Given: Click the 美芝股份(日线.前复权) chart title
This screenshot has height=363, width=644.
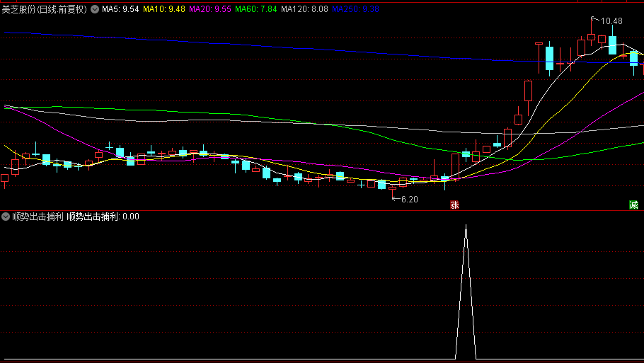Looking at the screenshot, I should (45, 9).
